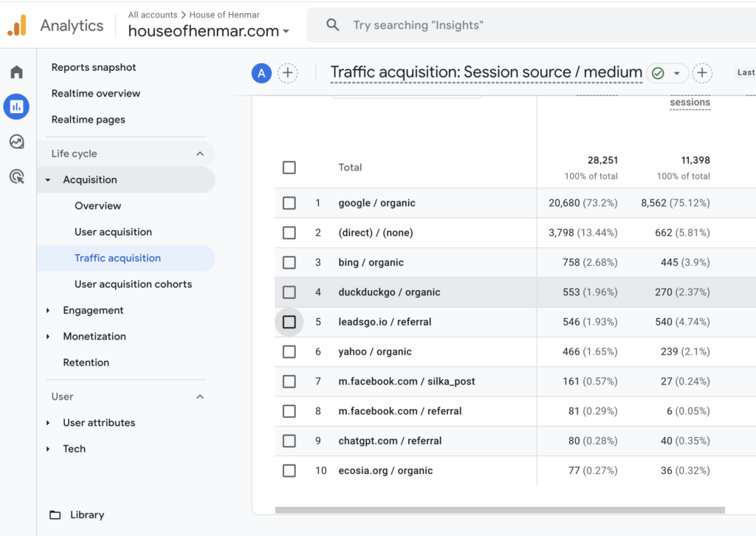Click the 'leadsgo.io / referral' source cell
The image size is (756, 536).
[x=385, y=322]
